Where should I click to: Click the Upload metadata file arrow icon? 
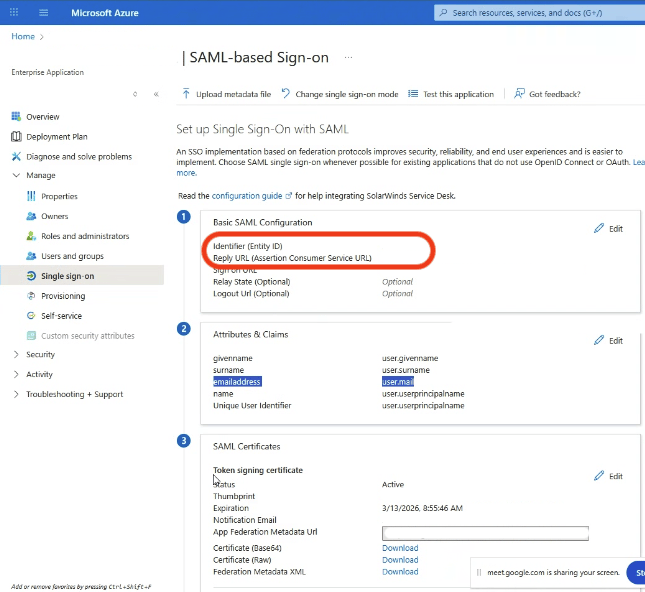[186, 94]
